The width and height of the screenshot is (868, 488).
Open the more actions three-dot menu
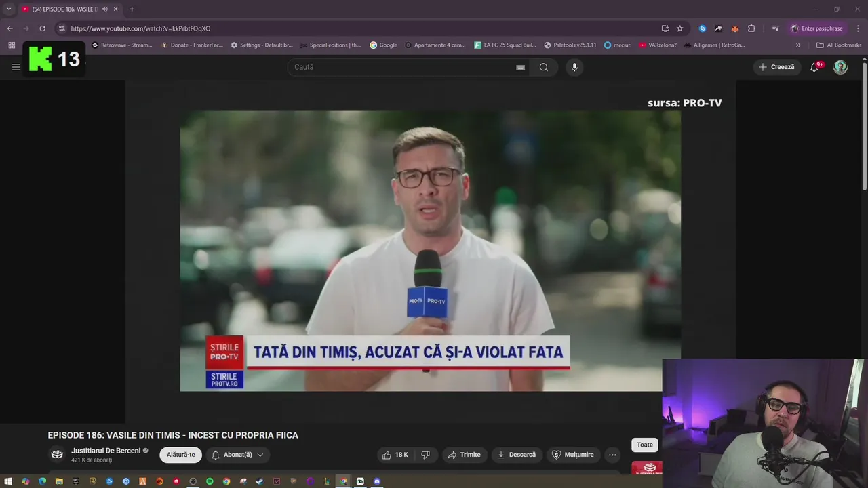tap(612, 455)
